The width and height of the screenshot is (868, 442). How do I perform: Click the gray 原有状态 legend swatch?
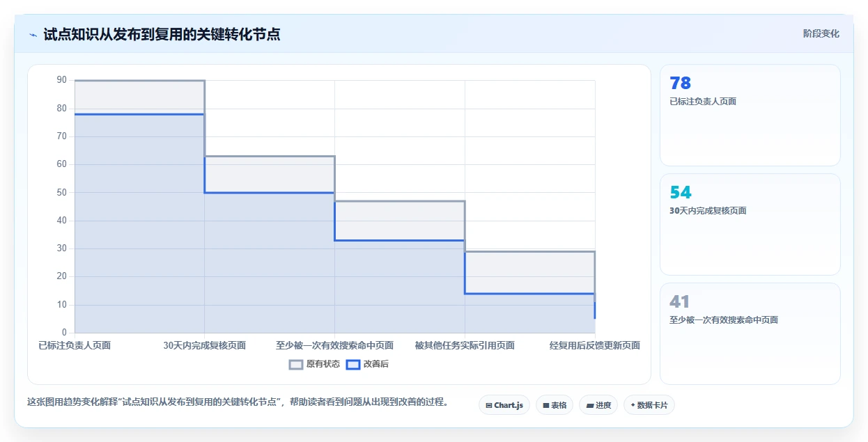click(x=296, y=364)
